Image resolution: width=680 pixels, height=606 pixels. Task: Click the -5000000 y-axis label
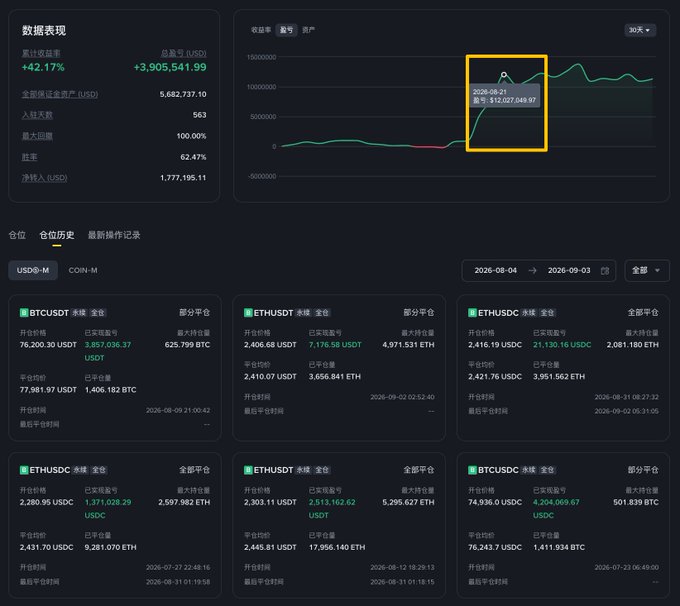tap(262, 177)
